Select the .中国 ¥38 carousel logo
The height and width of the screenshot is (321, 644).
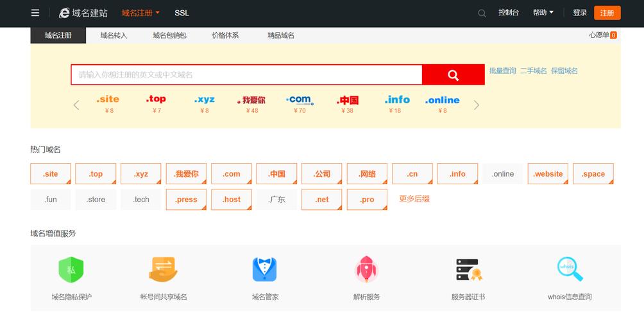point(348,100)
